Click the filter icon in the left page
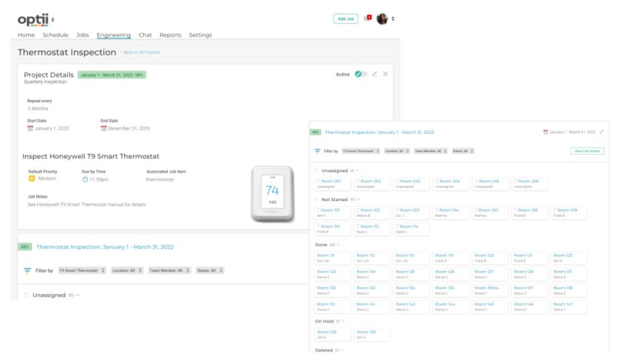Image resolution: width=644 pixels, height=362 pixels. [27, 270]
